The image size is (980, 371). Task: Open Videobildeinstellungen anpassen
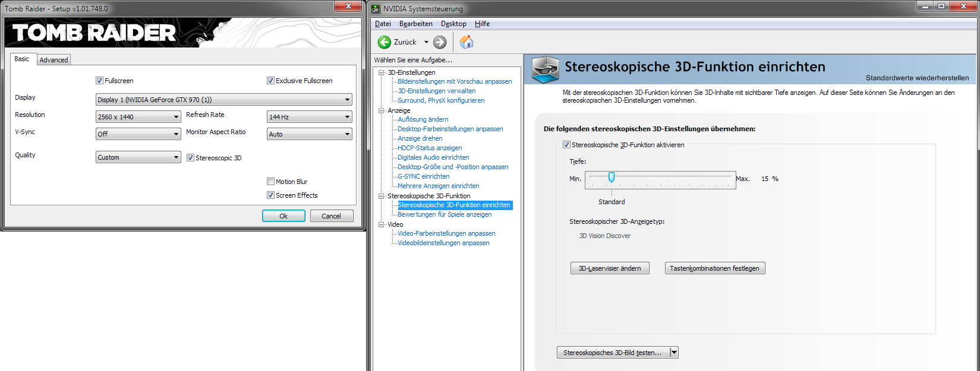[x=443, y=243]
